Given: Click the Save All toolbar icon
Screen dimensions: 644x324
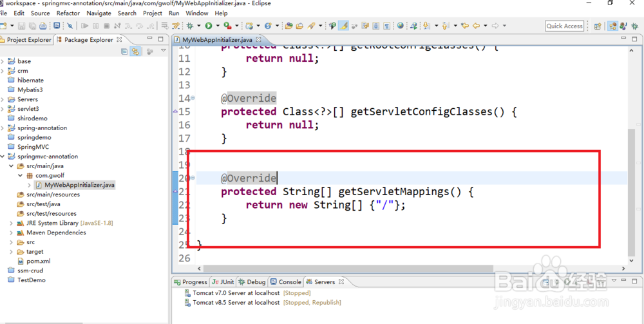Looking at the screenshot, I should click(x=32, y=26).
